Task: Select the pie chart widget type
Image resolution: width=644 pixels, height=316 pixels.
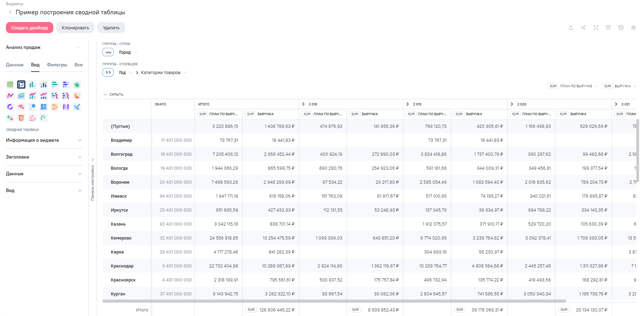Action: pyautogui.click(x=77, y=96)
